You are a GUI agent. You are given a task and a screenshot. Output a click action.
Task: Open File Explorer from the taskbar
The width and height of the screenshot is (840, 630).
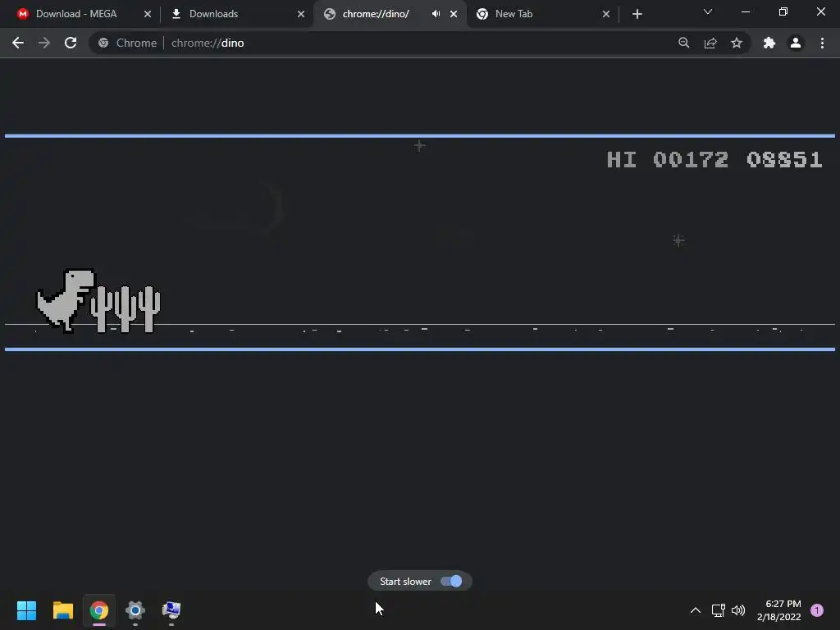point(62,610)
